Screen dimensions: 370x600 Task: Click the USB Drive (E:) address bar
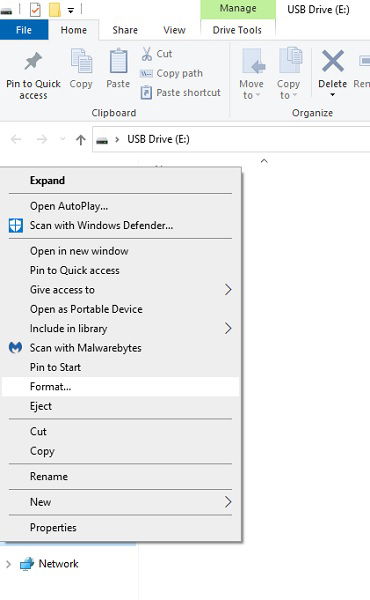tap(231, 139)
